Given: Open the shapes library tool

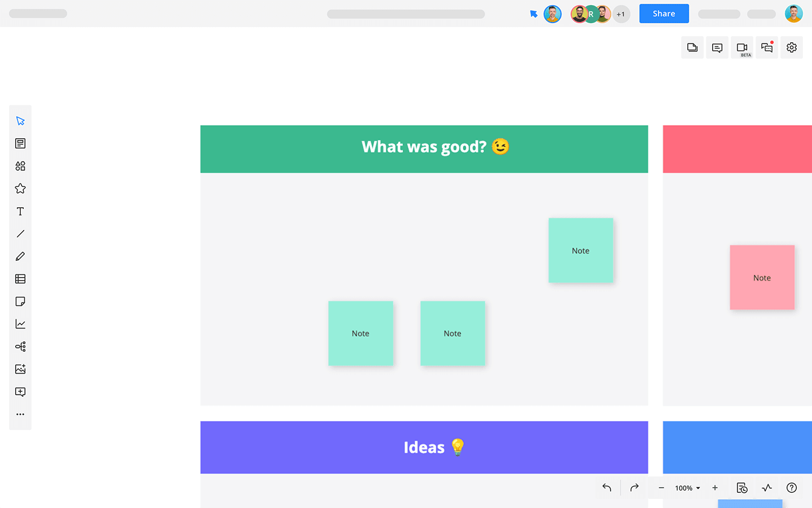Looking at the screenshot, I should pyautogui.click(x=20, y=166).
